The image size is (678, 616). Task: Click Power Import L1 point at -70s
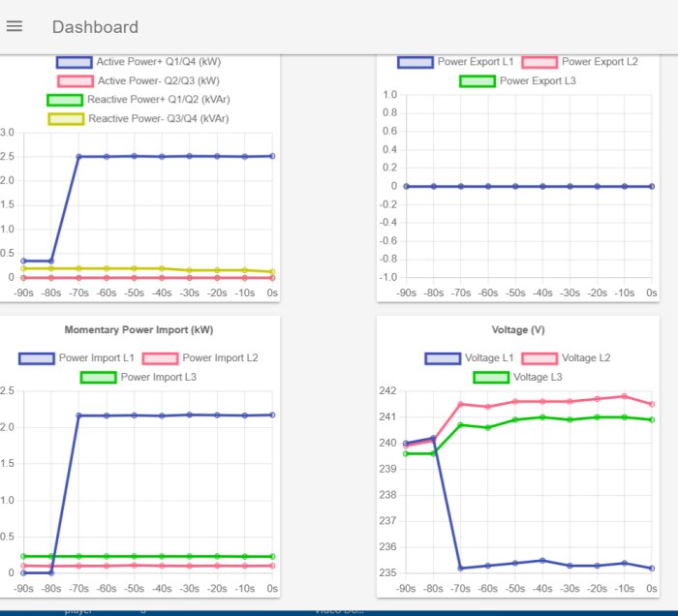[x=79, y=416]
